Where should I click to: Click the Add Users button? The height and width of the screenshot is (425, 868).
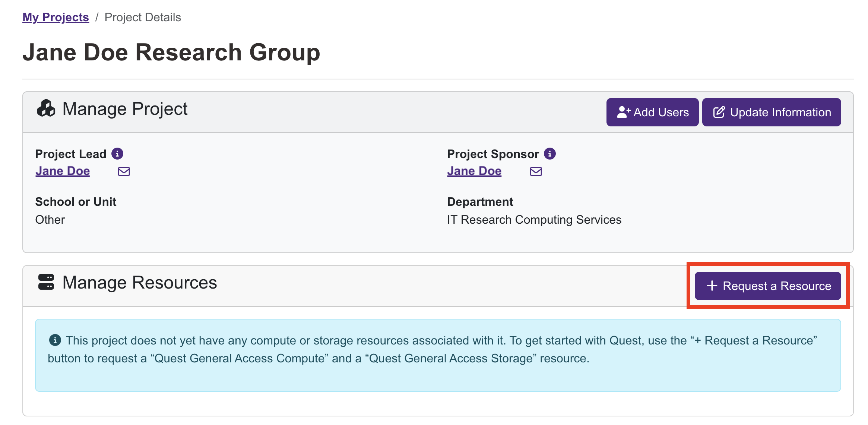pos(652,112)
